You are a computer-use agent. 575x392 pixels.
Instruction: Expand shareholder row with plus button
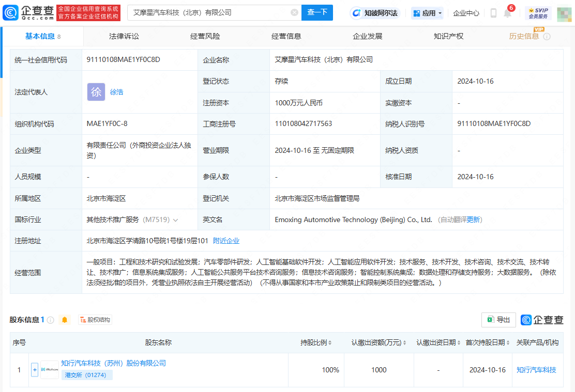point(35,370)
